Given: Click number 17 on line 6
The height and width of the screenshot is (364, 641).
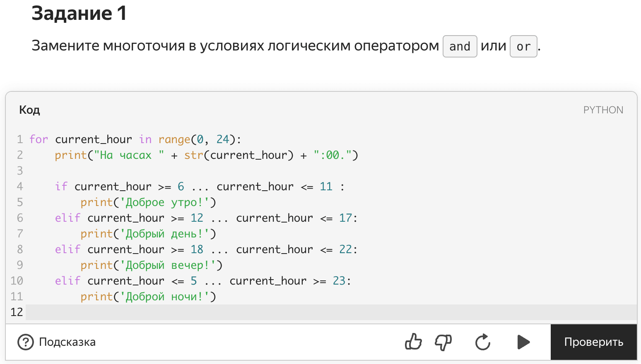Looking at the screenshot, I should coord(345,218).
